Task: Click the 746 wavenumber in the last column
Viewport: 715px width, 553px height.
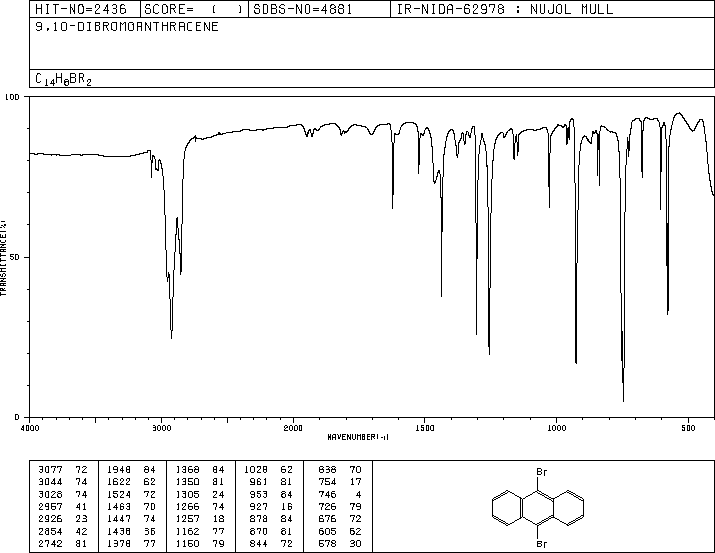Action: (327, 494)
